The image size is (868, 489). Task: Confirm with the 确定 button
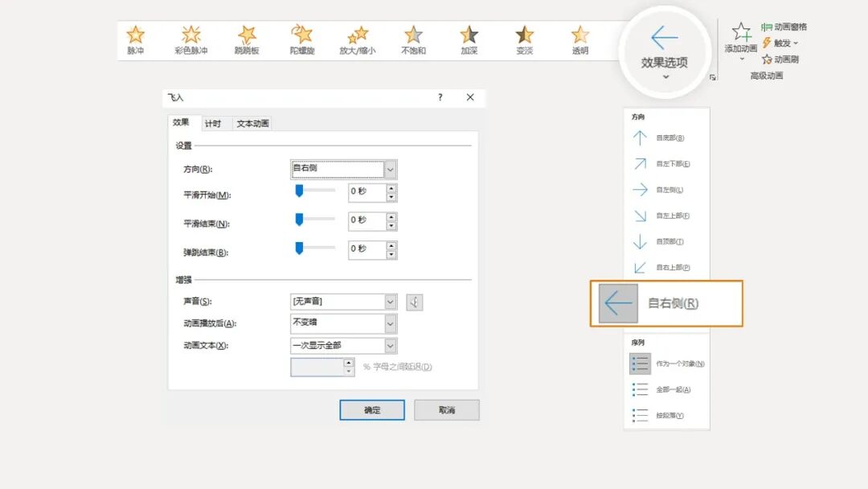[372, 410]
